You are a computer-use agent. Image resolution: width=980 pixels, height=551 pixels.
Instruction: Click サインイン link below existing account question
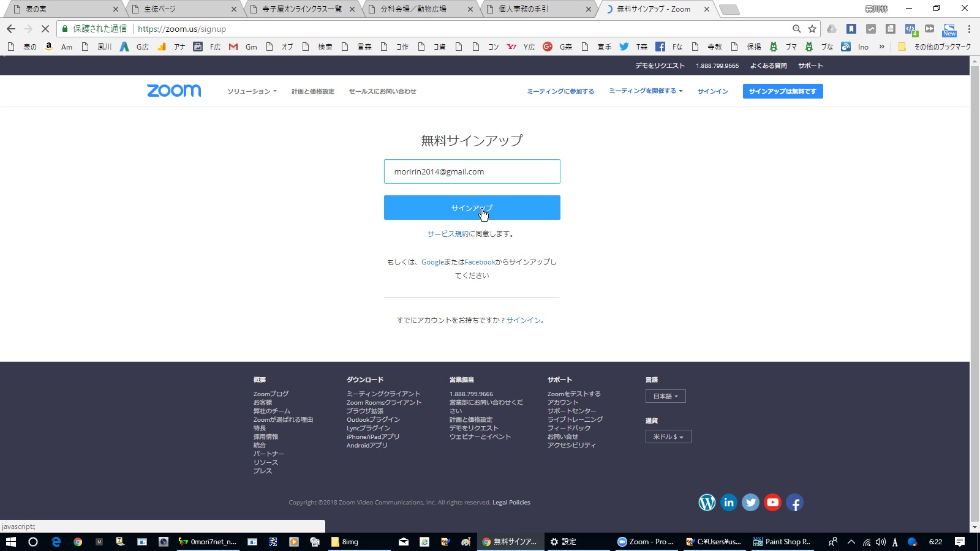pyautogui.click(x=523, y=320)
